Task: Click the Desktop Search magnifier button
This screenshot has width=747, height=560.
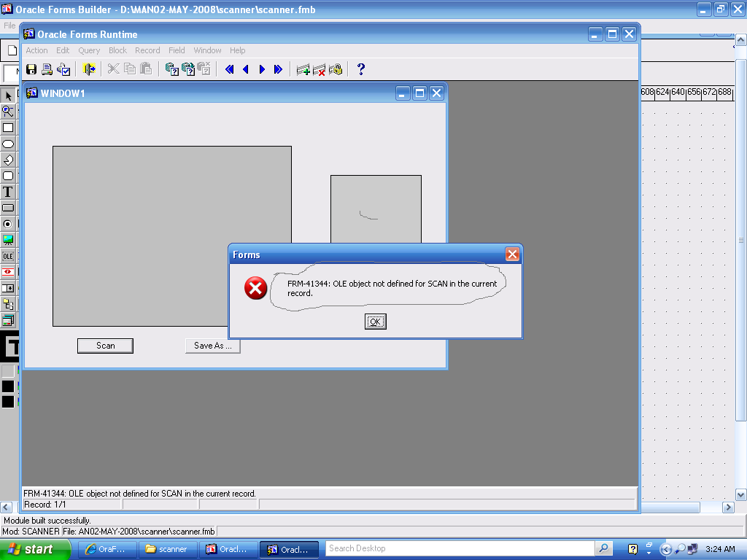Action: coord(603,548)
